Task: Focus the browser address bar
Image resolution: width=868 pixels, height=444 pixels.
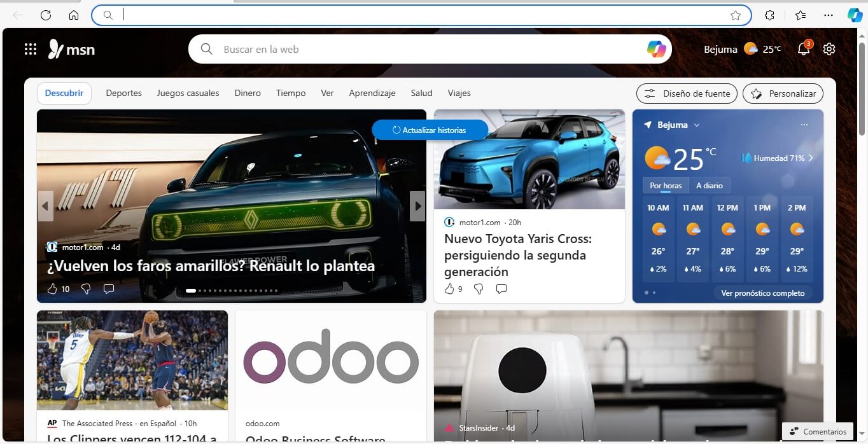Action: pos(421,15)
